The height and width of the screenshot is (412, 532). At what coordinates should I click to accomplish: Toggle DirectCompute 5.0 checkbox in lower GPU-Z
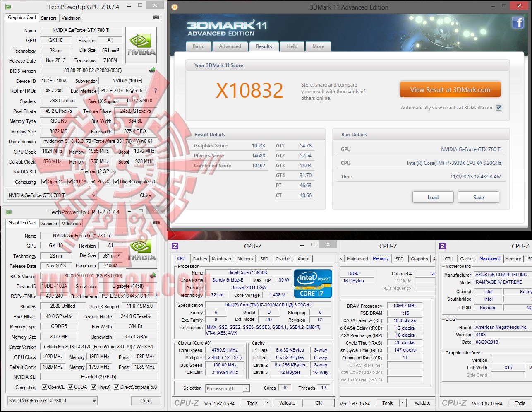[117, 387]
